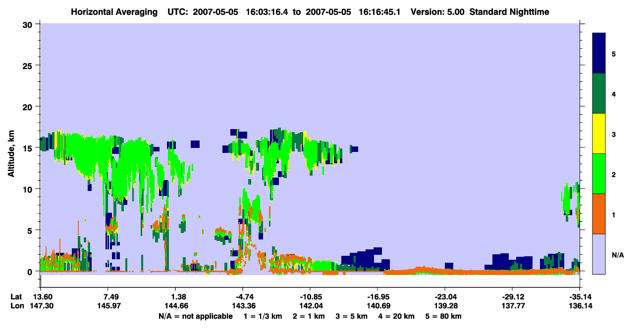Click the 'Lat' row label
This screenshot has height=330, width=644.
(x=17, y=297)
